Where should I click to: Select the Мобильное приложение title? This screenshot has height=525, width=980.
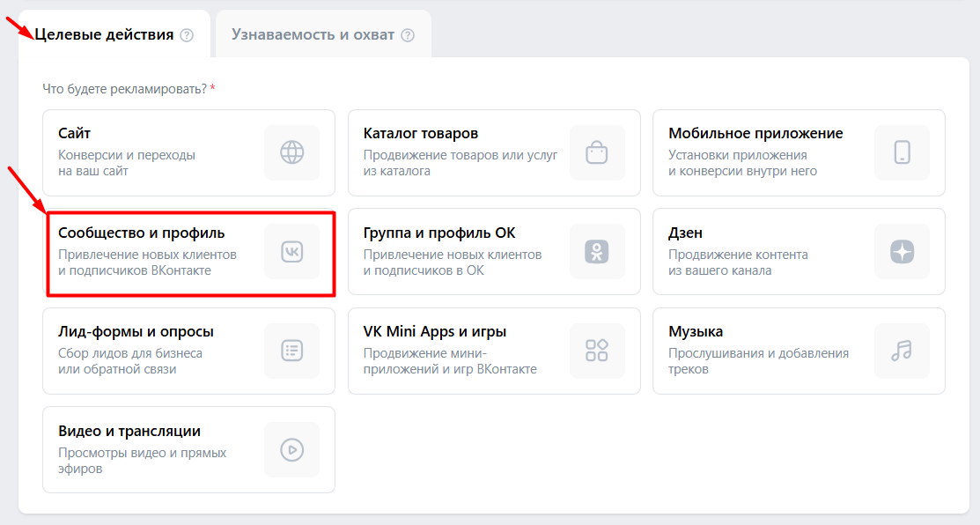pyautogui.click(x=755, y=133)
